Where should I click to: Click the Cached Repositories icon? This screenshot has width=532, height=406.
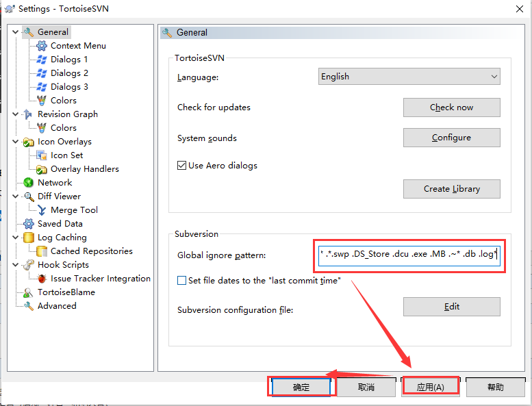(x=41, y=251)
